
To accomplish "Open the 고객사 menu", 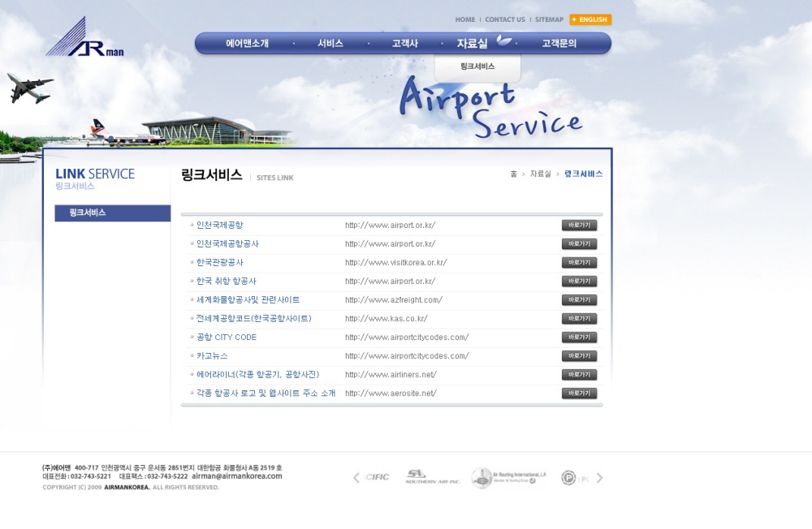I will tap(404, 44).
